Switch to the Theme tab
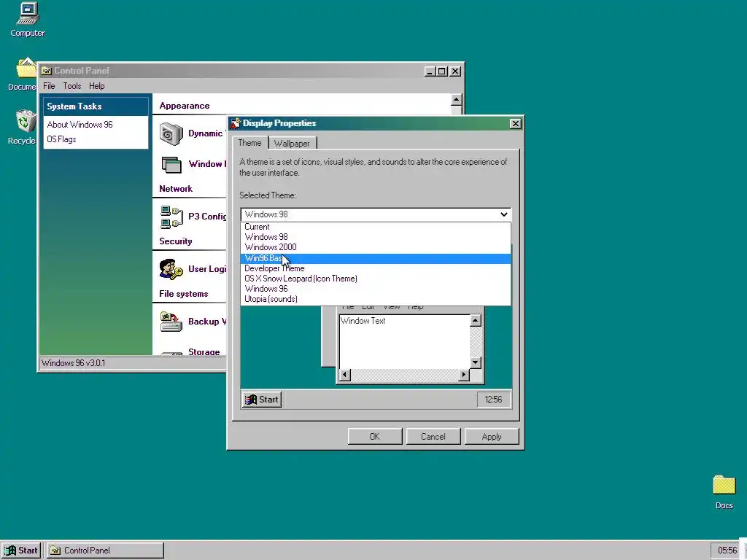Screen dimensions: 747x560 [x=249, y=143]
